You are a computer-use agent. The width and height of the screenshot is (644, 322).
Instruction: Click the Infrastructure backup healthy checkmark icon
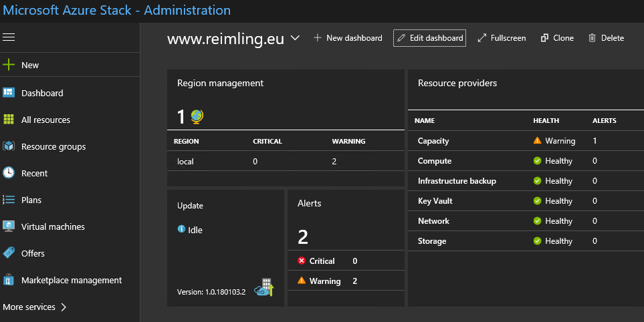(537, 180)
